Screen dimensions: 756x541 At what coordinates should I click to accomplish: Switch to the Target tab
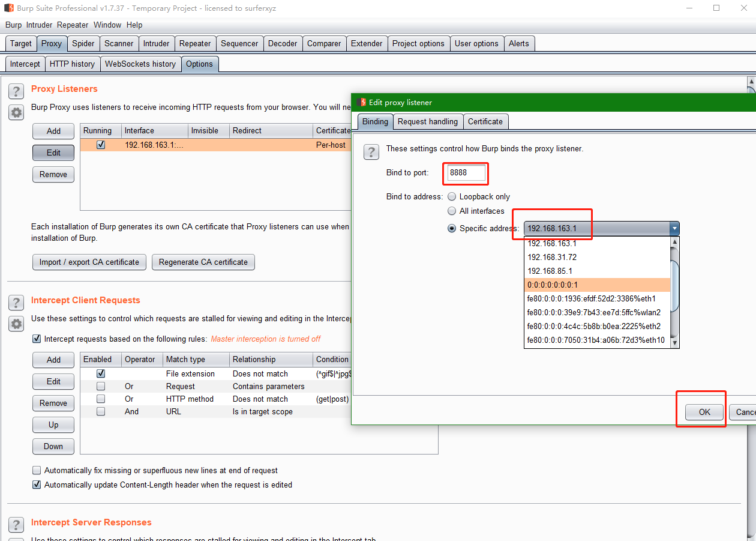pyautogui.click(x=21, y=43)
